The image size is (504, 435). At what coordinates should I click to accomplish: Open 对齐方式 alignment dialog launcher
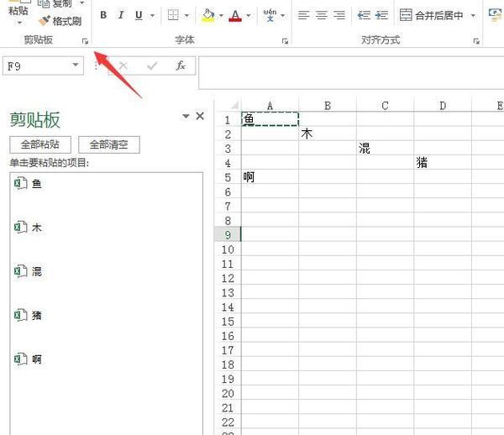coord(476,41)
